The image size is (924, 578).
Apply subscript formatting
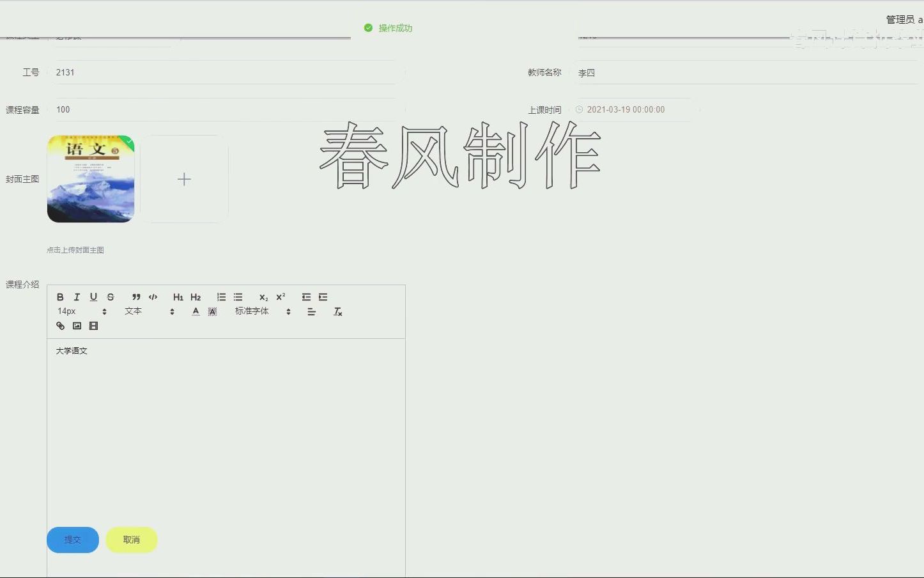click(x=263, y=297)
